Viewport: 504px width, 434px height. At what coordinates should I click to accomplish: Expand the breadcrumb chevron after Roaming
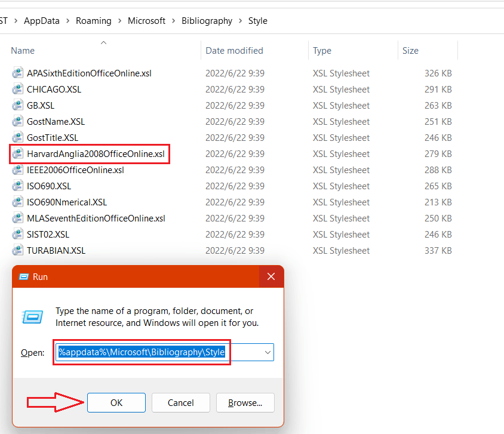(x=119, y=21)
